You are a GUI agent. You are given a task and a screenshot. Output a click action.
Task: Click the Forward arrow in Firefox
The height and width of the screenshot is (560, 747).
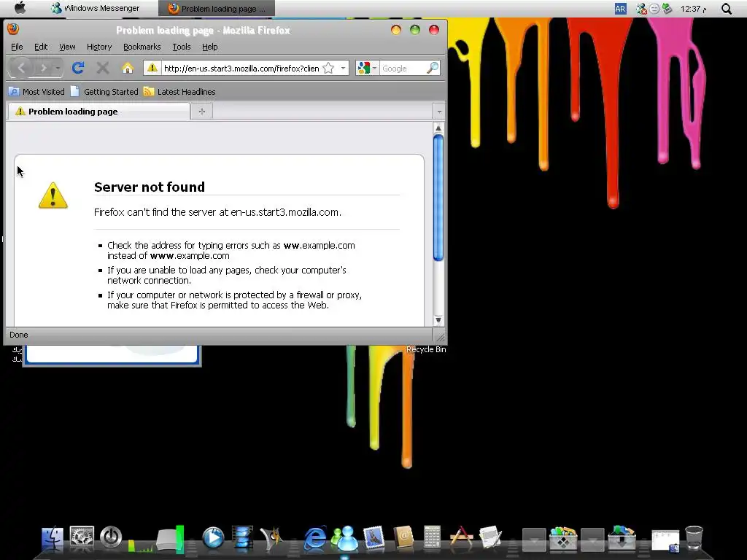coord(43,68)
